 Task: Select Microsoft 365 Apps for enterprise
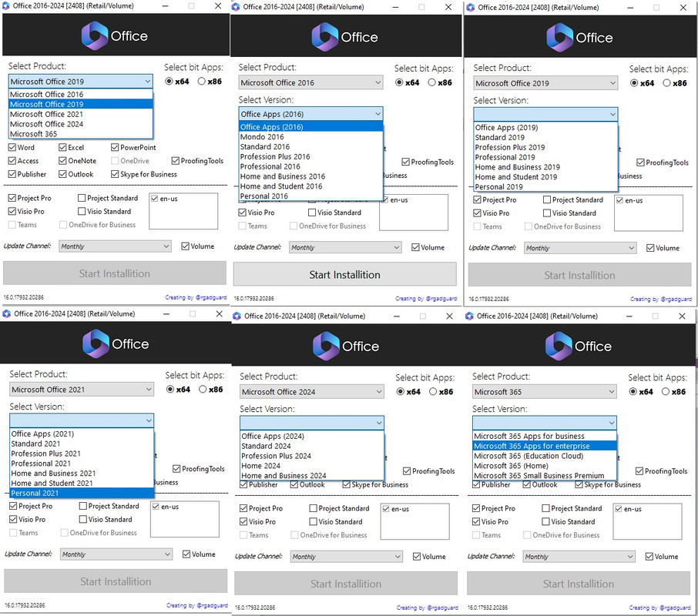pyautogui.click(x=545, y=446)
